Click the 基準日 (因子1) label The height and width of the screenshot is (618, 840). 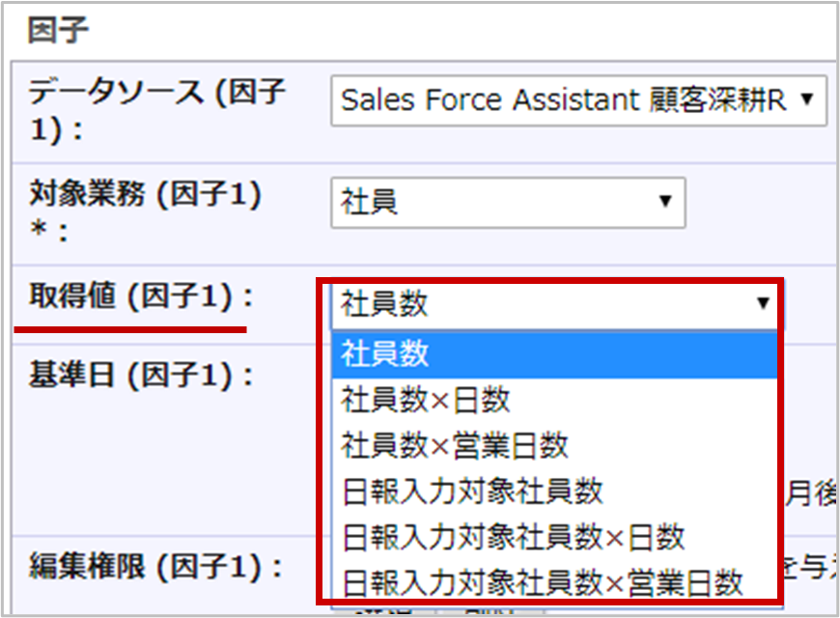point(140,375)
